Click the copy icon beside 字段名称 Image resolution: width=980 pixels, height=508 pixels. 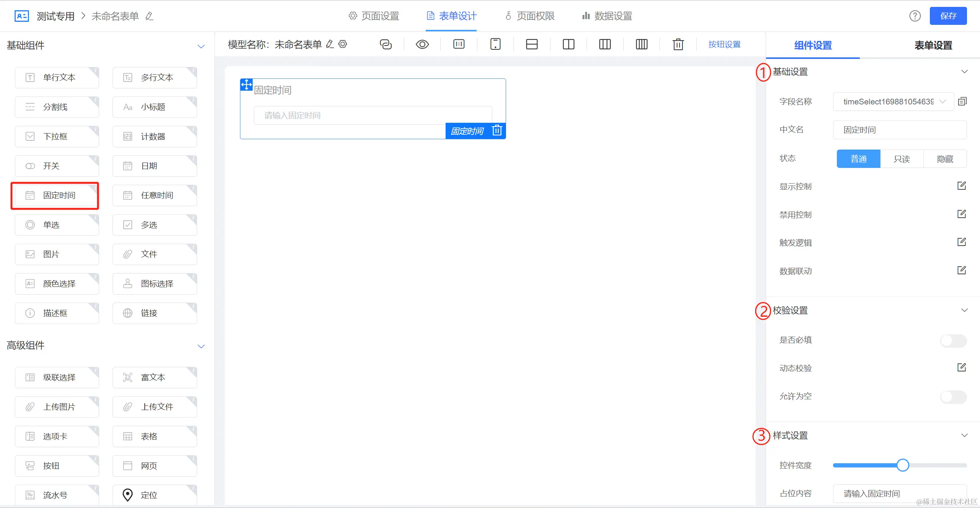[962, 101]
